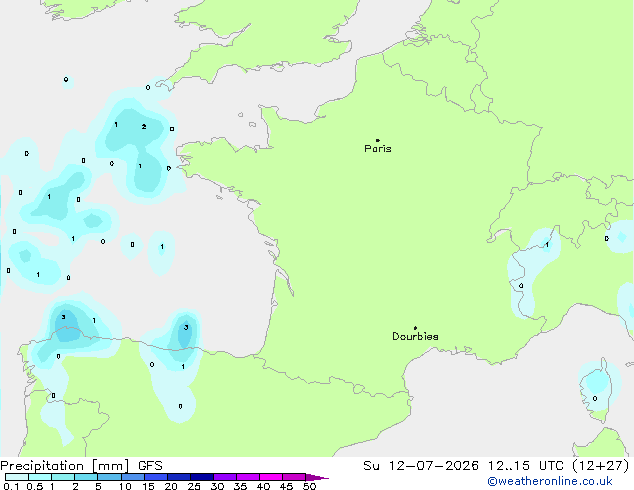Select the Dourbies location dot marker
Screen dimensions: 634x490
click(x=415, y=328)
